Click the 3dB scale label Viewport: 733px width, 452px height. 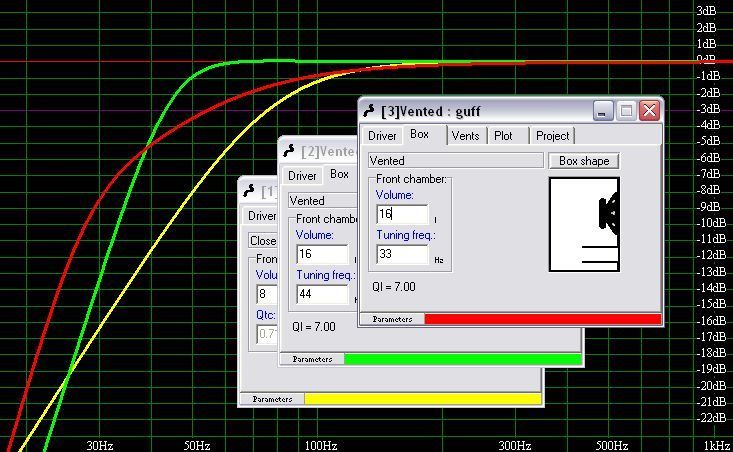[706, 11]
